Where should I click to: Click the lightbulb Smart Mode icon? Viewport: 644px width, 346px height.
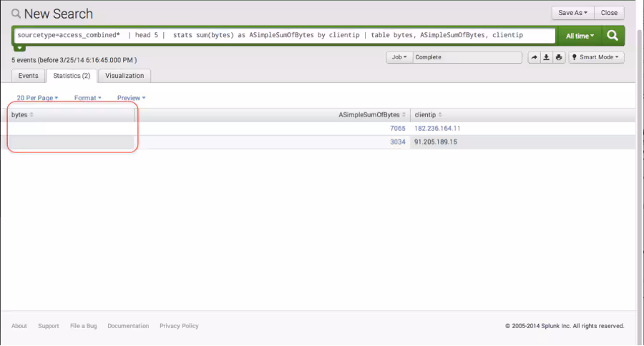coord(575,57)
